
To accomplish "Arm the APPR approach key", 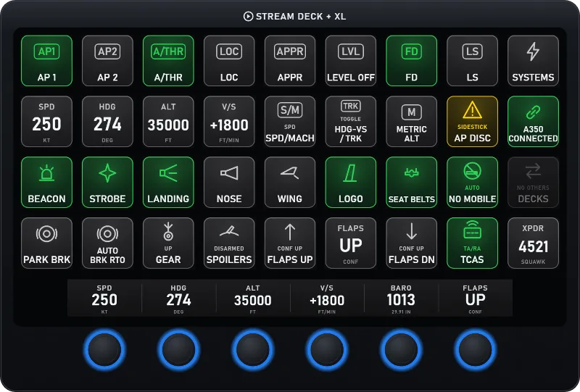I will tap(290, 61).
